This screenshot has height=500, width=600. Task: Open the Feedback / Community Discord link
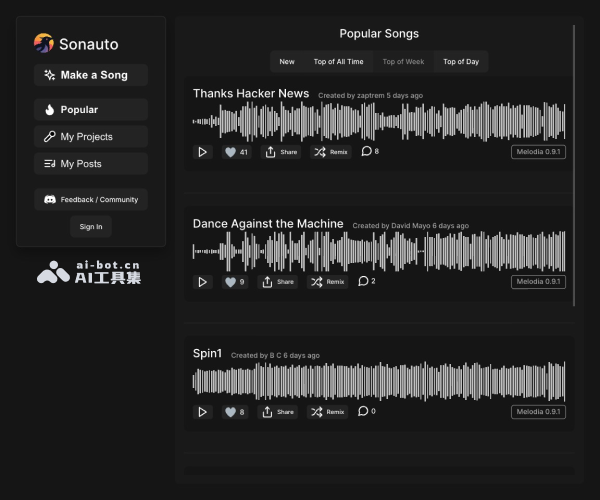[91, 200]
